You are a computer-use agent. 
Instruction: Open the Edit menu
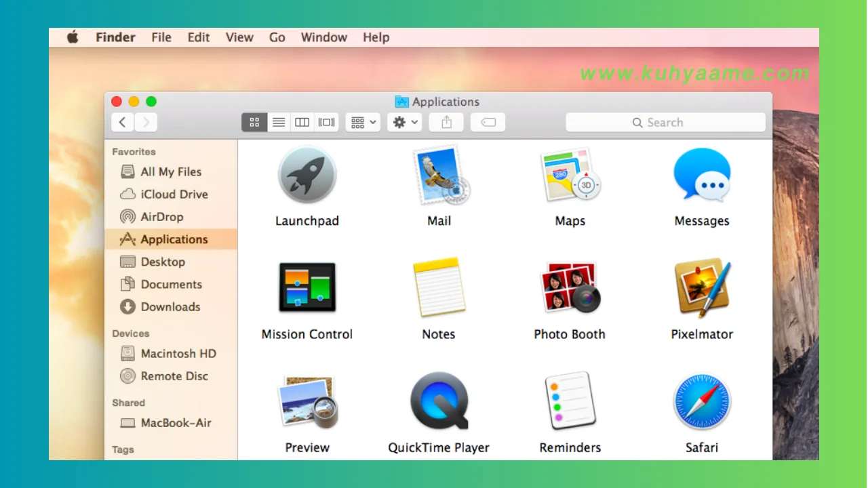(199, 37)
